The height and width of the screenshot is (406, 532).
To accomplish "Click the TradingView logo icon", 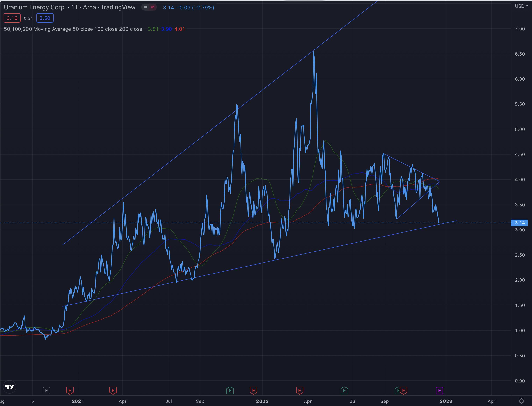I will [10, 387].
